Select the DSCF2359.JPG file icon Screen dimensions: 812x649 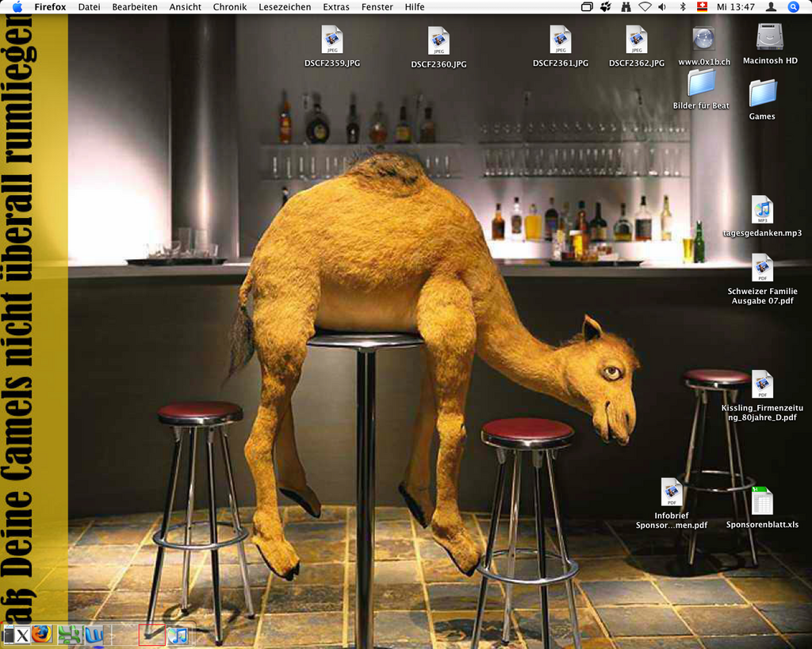tap(332, 40)
